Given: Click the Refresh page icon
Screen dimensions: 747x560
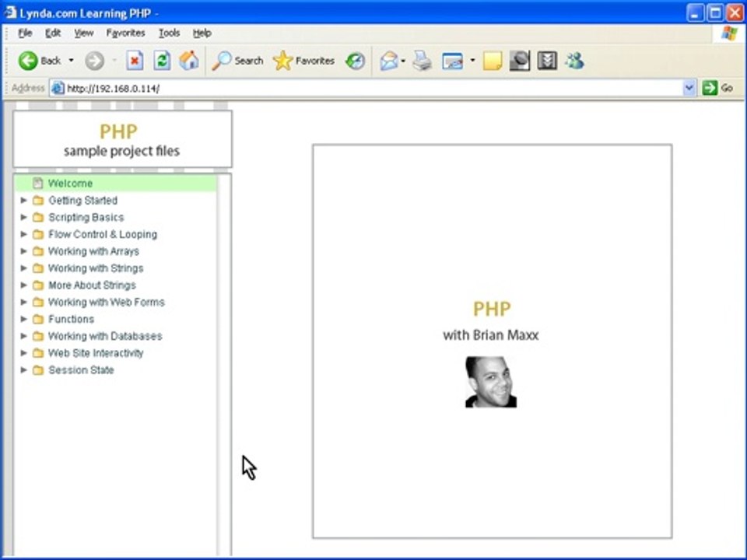Looking at the screenshot, I should point(162,61).
